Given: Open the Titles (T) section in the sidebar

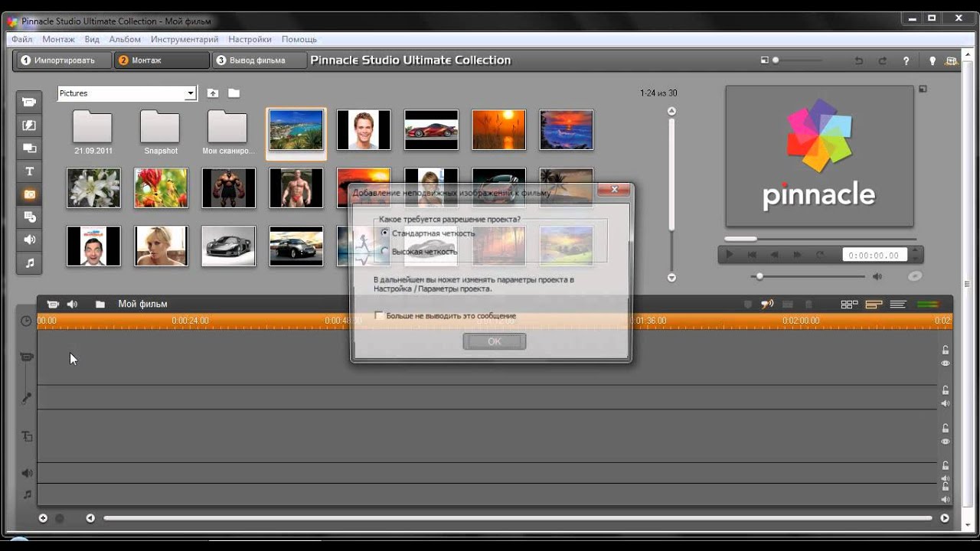Looking at the screenshot, I should (29, 171).
